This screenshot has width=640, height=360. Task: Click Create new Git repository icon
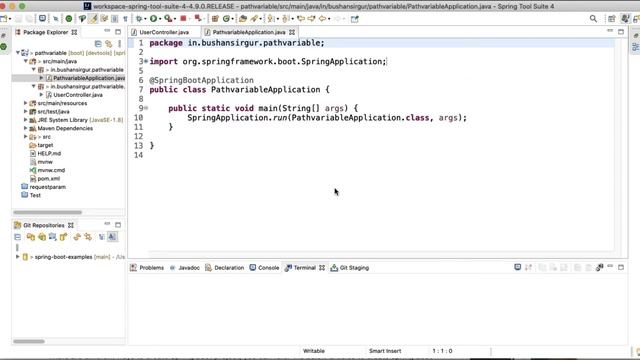tap(63, 237)
